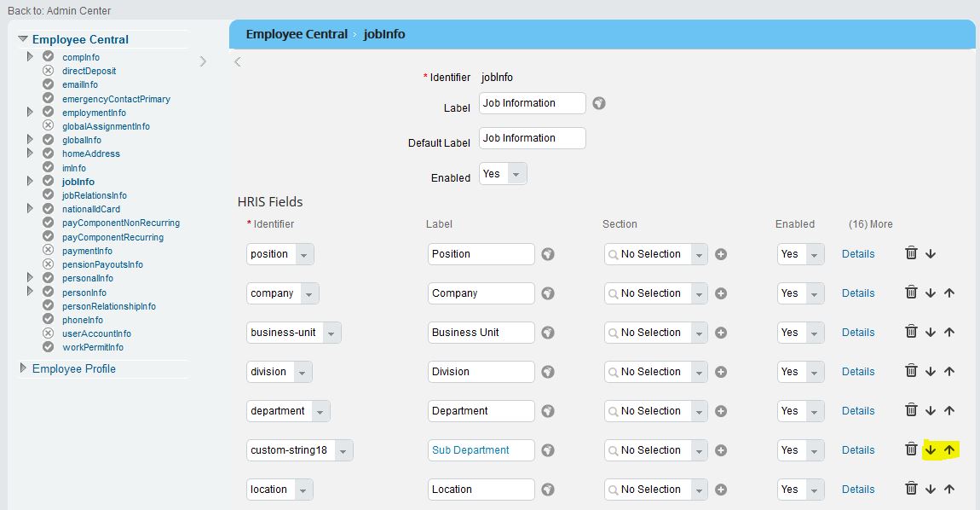Select emergencyContactPrimary in the tree
Image resolution: width=980 pixels, height=510 pixels.
(116, 99)
